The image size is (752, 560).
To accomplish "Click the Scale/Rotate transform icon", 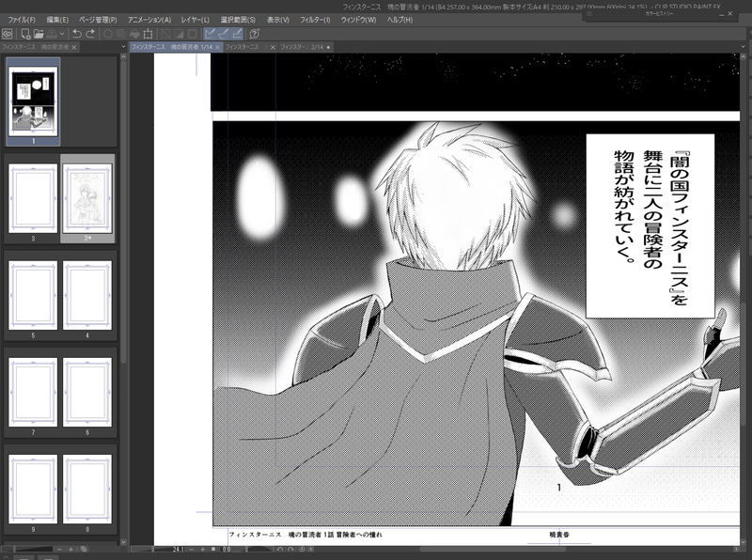I will point(149,34).
